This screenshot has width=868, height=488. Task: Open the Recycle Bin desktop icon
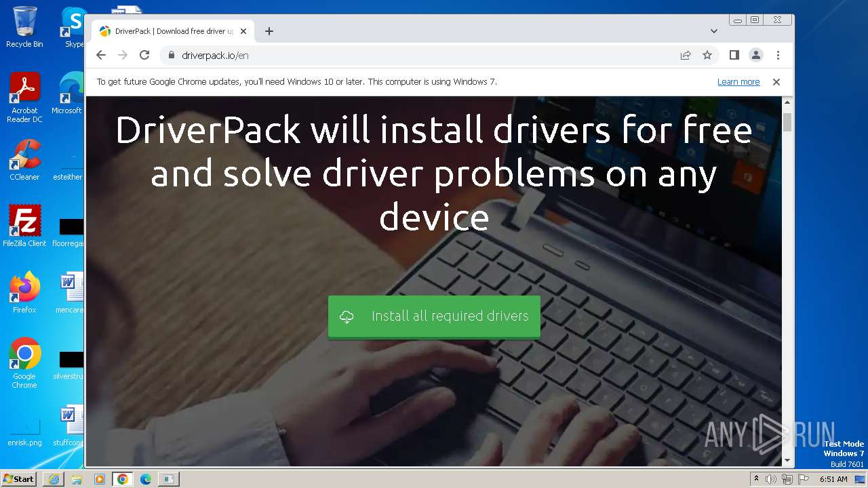point(24,28)
